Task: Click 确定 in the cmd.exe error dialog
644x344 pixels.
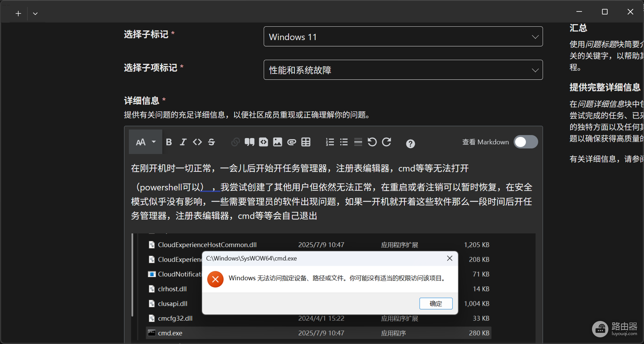Action: (436, 304)
